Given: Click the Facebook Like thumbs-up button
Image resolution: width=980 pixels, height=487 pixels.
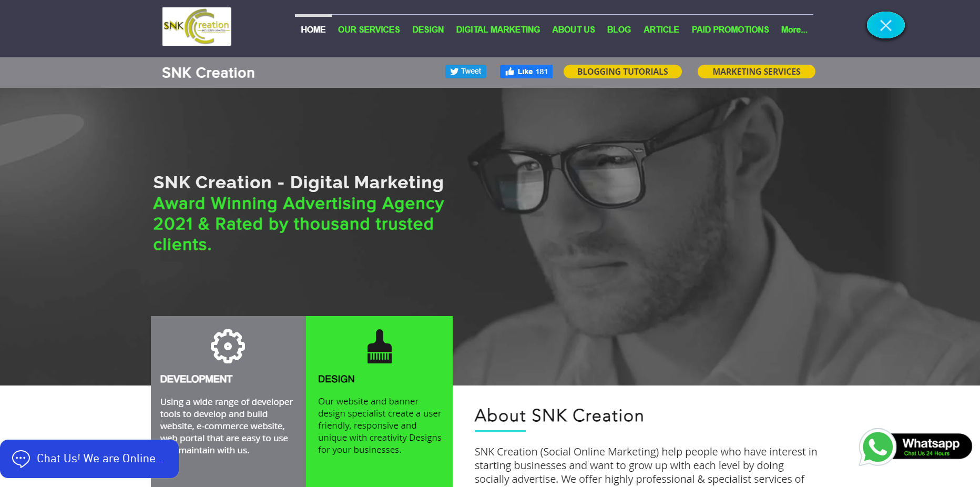Looking at the screenshot, I should [x=526, y=72].
